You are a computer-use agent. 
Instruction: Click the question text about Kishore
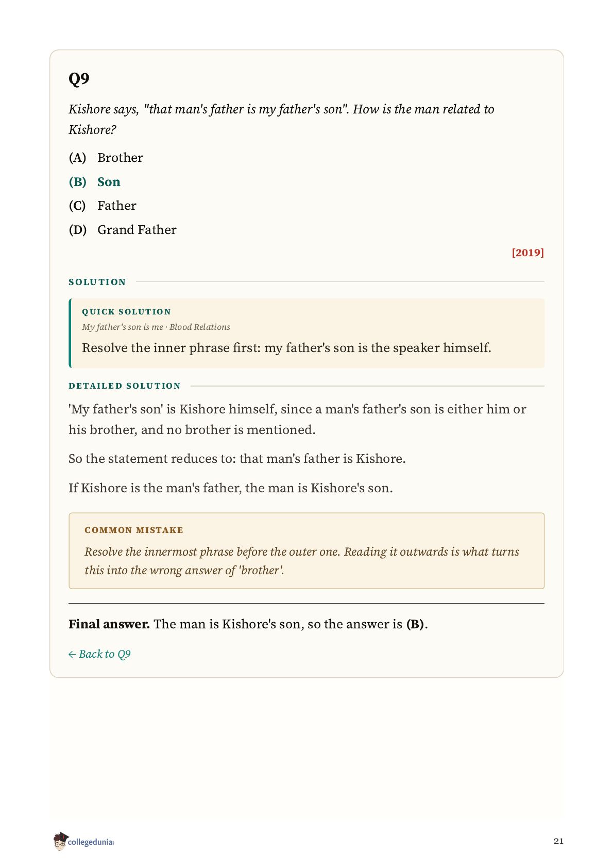pyautogui.click(x=281, y=119)
